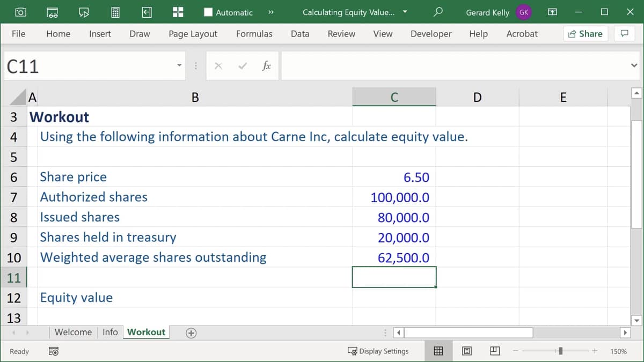Open the comments speech bubble icon
This screenshot has width=644, height=362.
tap(624, 33)
